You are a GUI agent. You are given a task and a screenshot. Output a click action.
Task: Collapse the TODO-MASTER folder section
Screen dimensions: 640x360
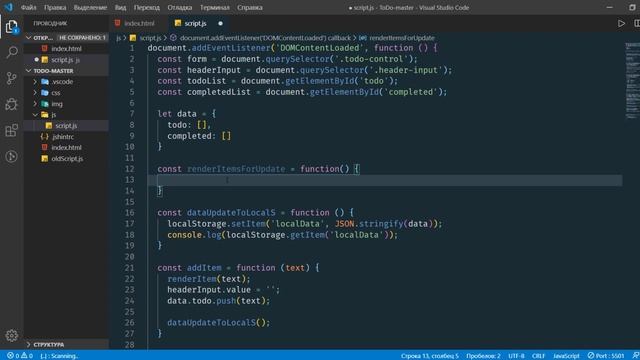point(29,71)
